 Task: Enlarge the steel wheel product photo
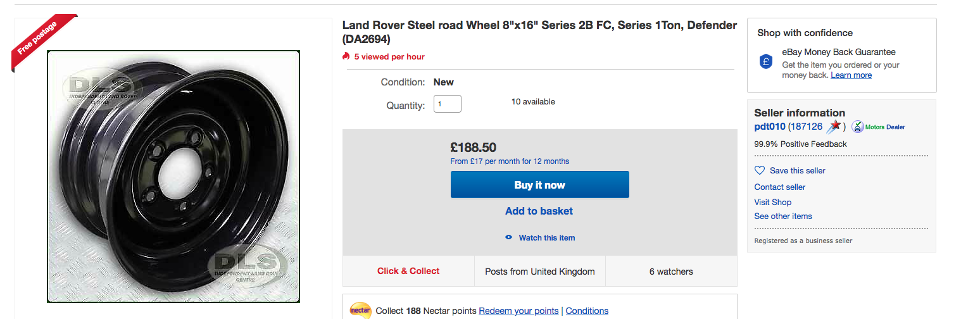point(173,177)
